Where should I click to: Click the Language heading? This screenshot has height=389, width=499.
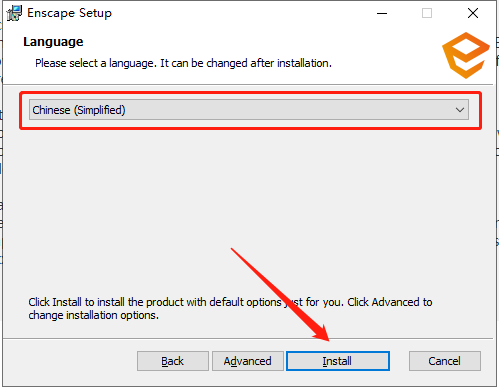53,42
